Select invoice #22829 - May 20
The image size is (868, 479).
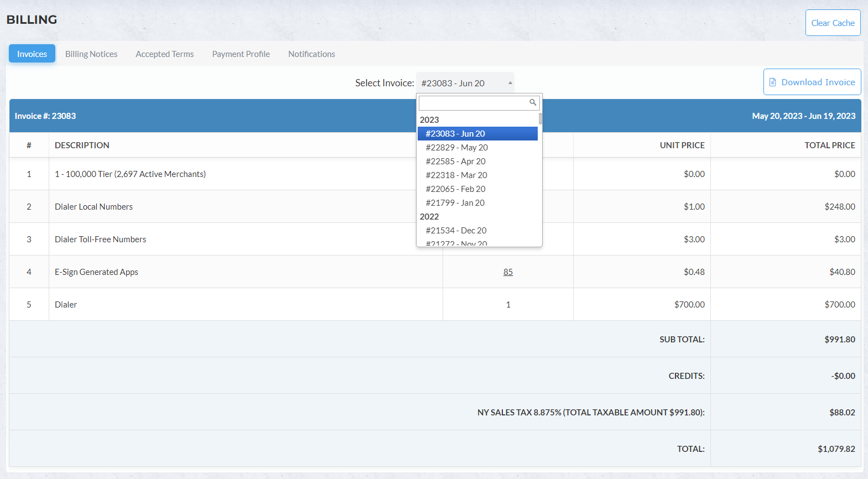(456, 148)
